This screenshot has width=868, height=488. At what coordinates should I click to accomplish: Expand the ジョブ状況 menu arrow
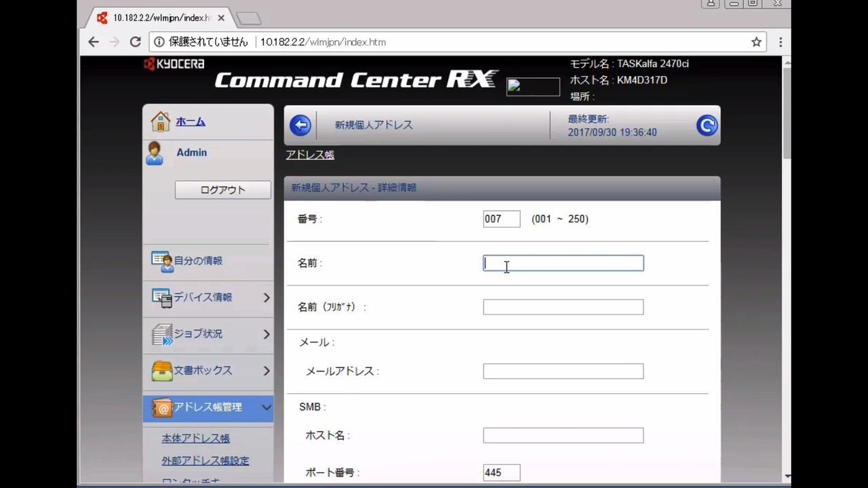[x=267, y=334]
